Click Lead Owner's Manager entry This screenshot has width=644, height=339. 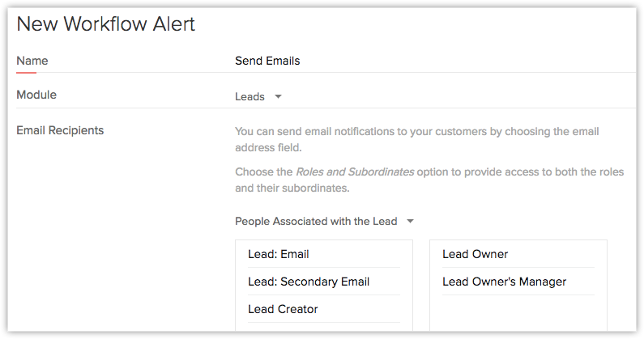pyautogui.click(x=504, y=282)
